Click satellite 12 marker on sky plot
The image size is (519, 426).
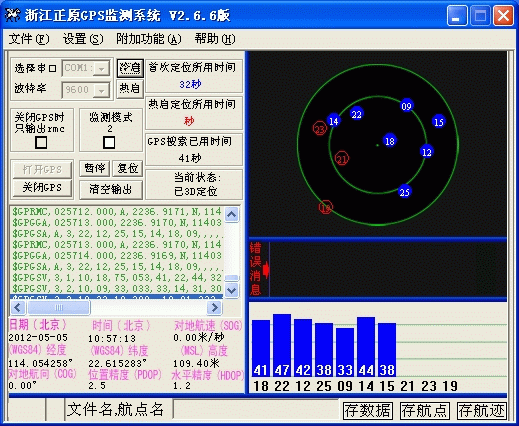427,152
